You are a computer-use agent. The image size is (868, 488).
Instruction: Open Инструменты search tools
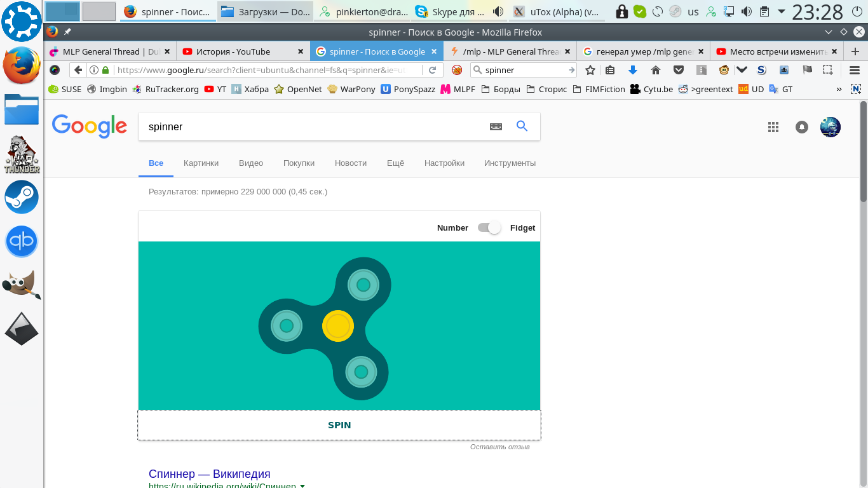[x=510, y=163]
